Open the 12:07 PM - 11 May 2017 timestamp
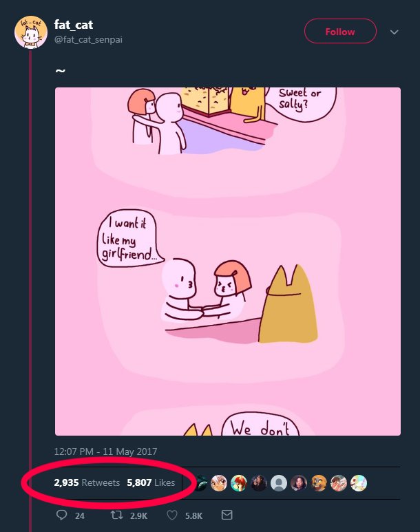420x532 pixels. pos(105,451)
